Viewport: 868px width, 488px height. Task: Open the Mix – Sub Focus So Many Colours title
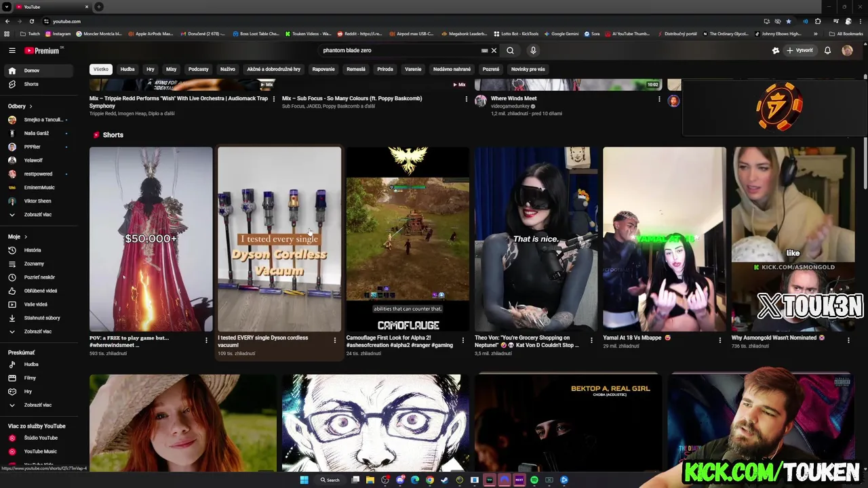tap(352, 98)
